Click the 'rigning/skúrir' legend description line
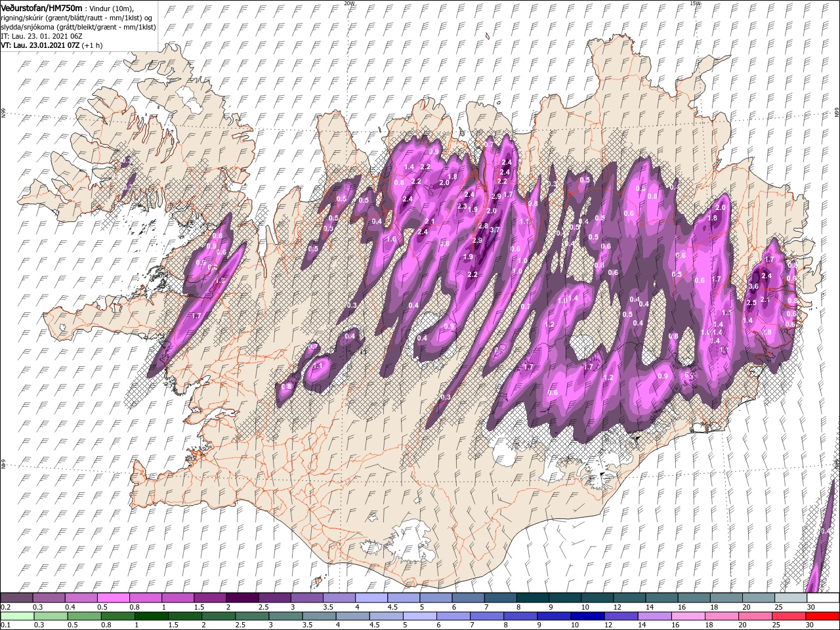Screen dimensions: 840x630 tap(76, 17)
